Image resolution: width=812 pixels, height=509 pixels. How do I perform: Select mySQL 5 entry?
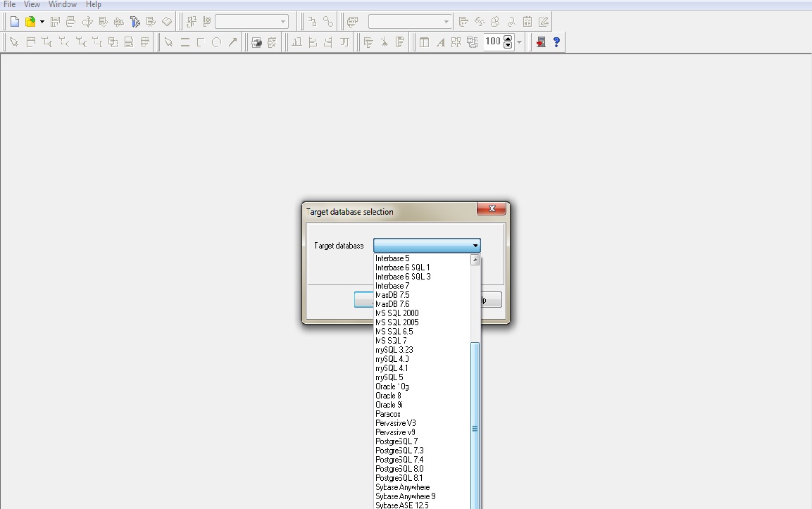(x=422, y=377)
